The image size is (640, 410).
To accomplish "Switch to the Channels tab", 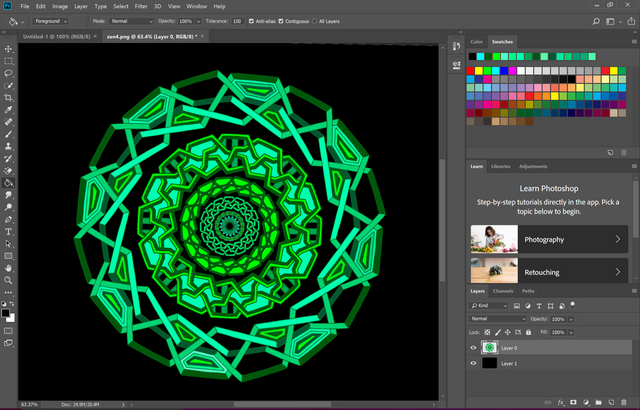I will click(x=503, y=291).
